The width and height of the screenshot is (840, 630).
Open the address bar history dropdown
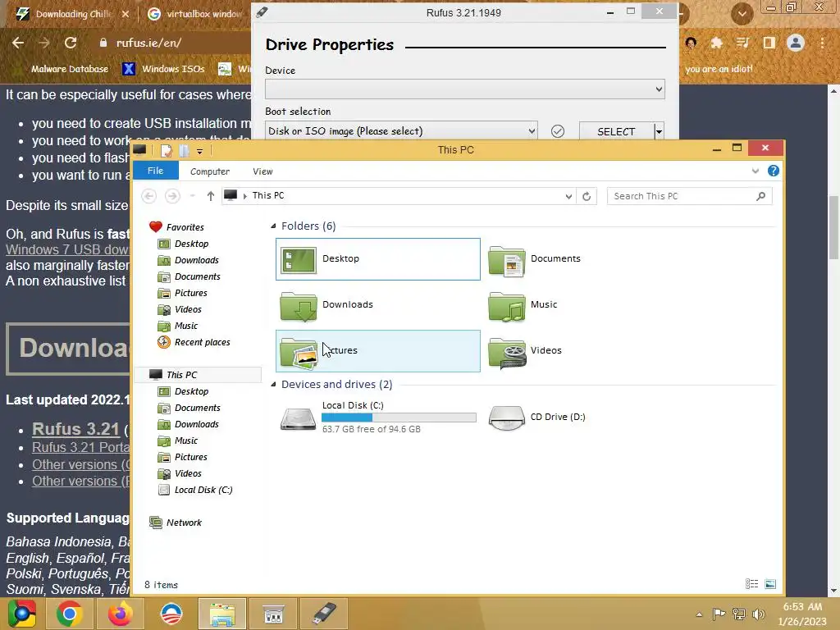(x=569, y=196)
